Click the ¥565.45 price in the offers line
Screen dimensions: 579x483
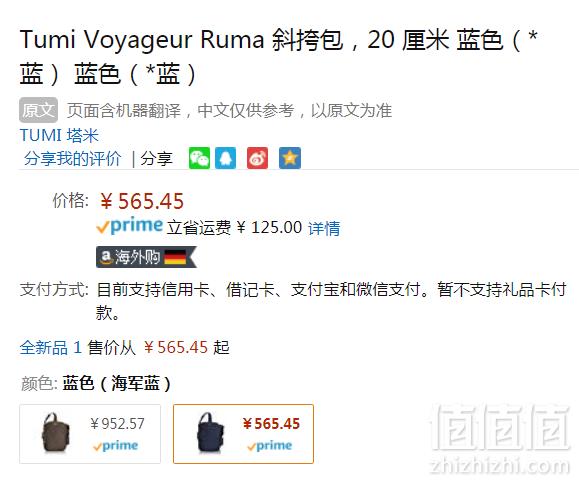(176, 347)
